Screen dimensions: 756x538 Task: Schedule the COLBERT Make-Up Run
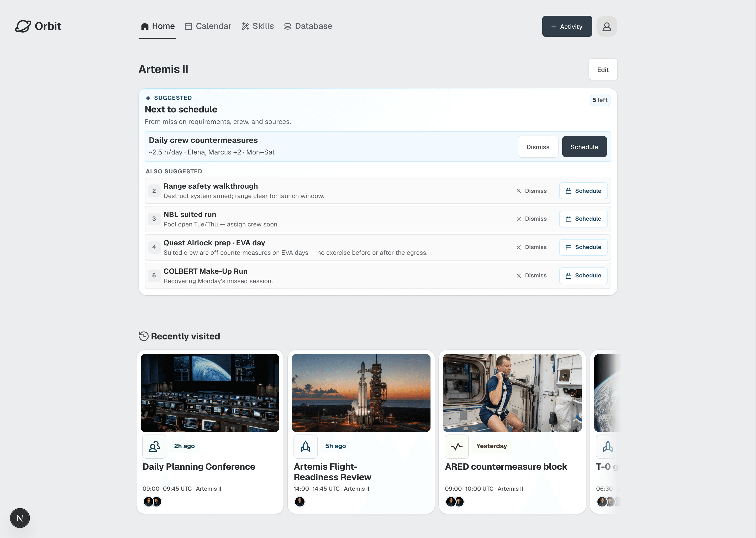[x=583, y=276]
